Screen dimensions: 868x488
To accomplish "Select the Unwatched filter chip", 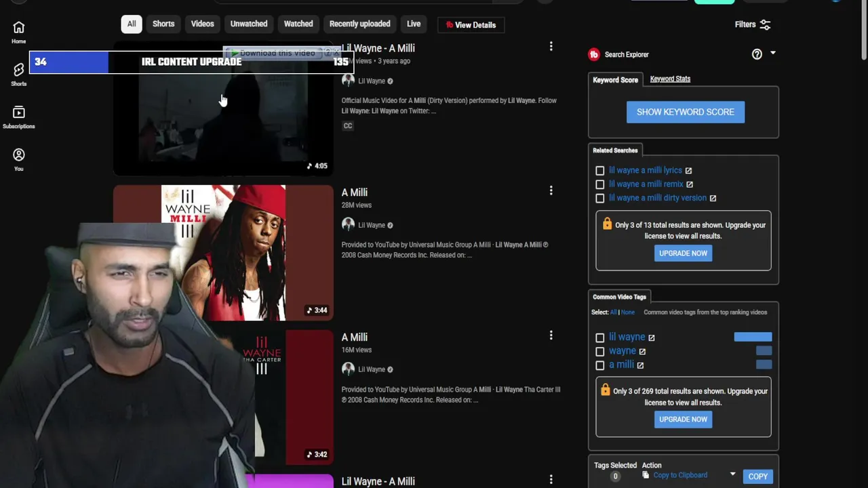I will point(249,24).
